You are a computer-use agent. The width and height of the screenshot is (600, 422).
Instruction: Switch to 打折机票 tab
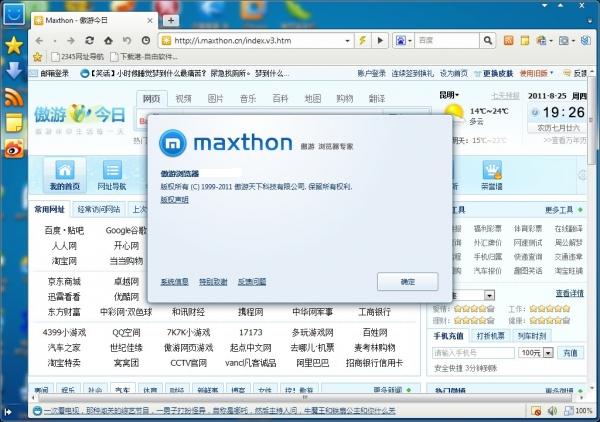(491, 336)
